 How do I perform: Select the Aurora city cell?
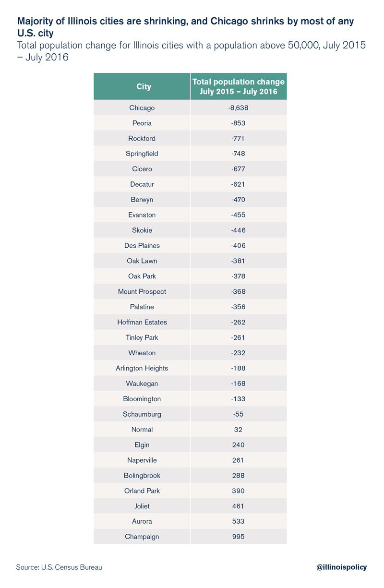(142, 521)
